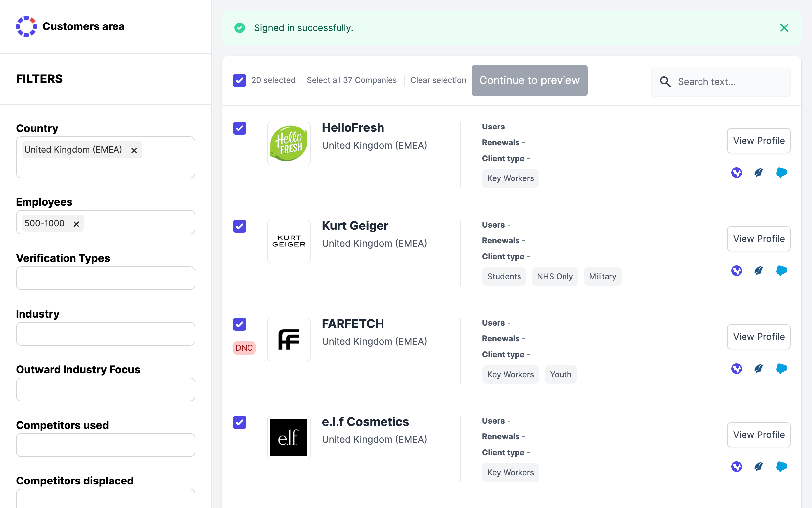Open HelloFresh purple circle Y-shaped link
Viewport: 812px width, 508px height.
coord(736,172)
